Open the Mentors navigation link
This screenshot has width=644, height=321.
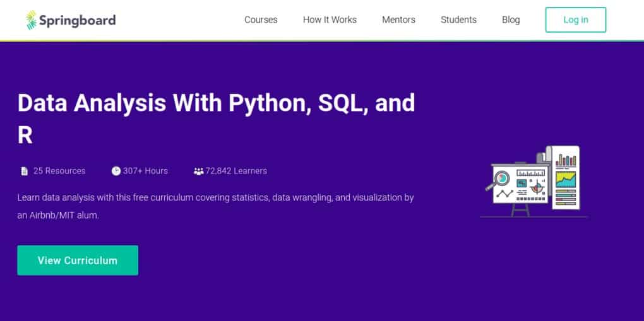click(x=398, y=20)
